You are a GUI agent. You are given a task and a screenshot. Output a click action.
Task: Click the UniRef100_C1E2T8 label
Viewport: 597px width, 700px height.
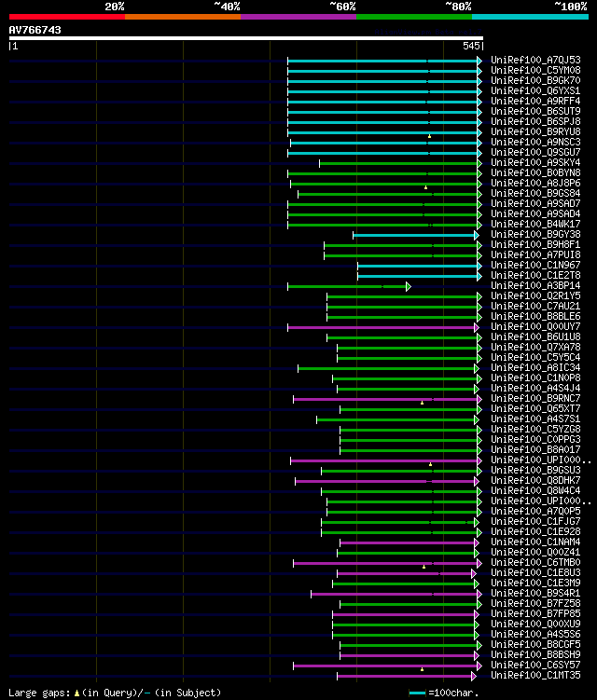tap(535, 276)
